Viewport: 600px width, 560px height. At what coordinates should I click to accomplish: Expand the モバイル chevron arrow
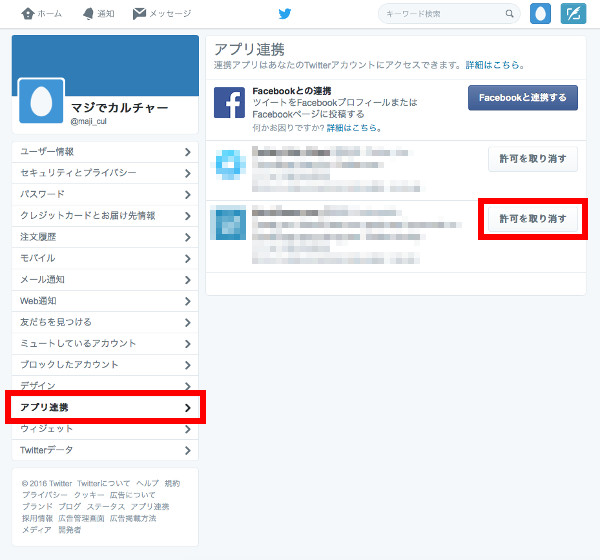click(187, 258)
